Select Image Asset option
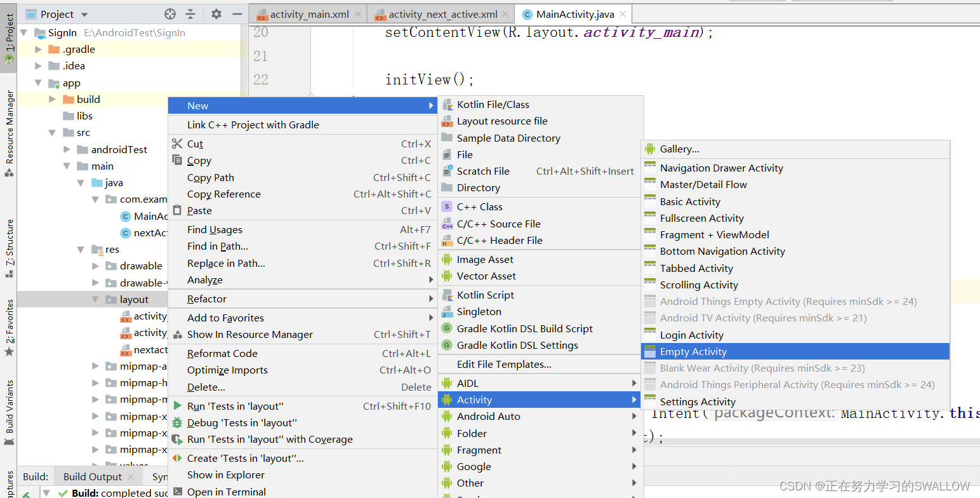 point(541,259)
